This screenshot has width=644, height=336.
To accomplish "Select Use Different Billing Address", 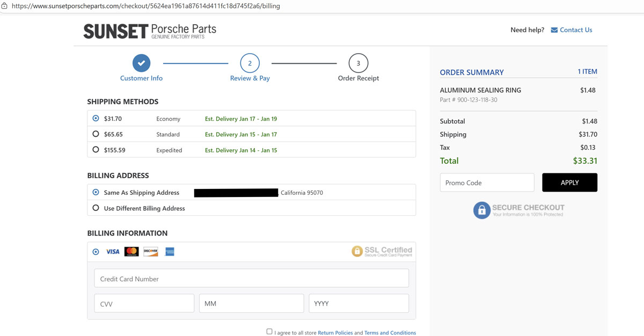I will coord(96,208).
